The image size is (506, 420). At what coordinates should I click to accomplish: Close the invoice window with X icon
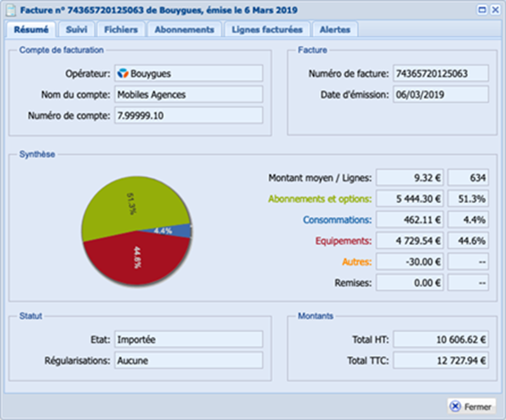(x=495, y=10)
